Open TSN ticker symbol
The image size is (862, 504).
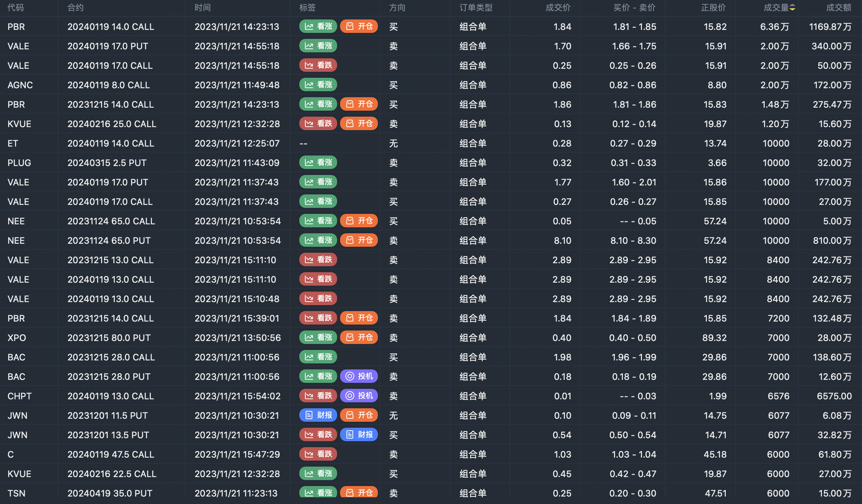point(16,494)
